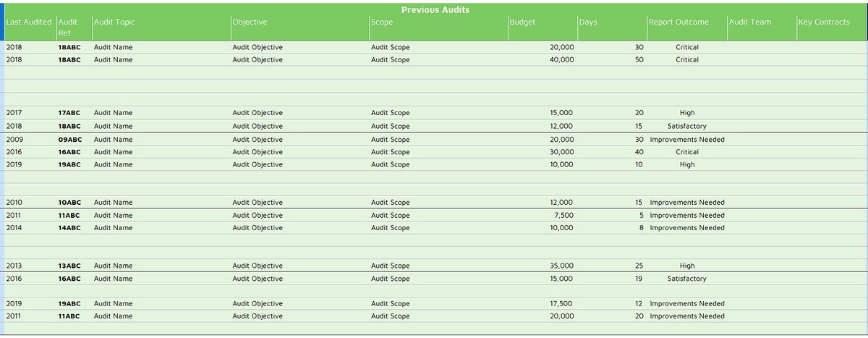This screenshot has width=868, height=338.
Task: Select the 2009 last audited cell
Action: click(14, 139)
